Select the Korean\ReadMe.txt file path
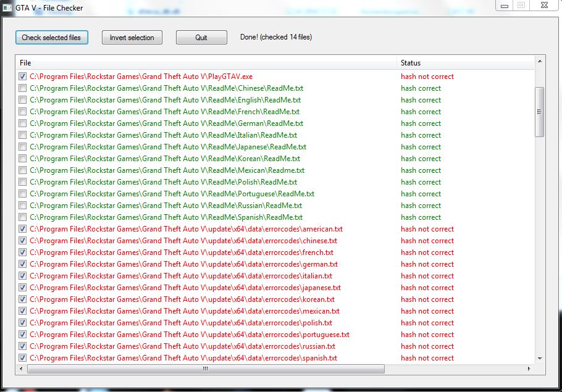562x392 pixels. [x=165, y=159]
